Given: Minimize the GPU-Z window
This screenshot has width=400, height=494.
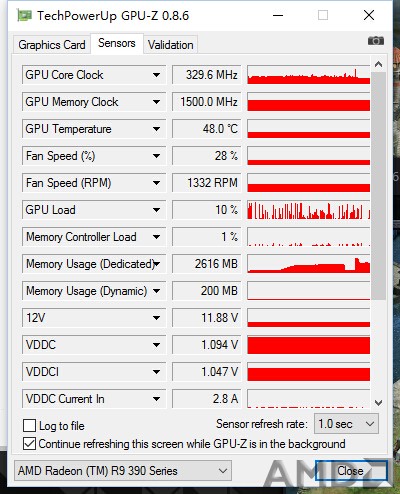Looking at the screenshot, I should 278,15.
